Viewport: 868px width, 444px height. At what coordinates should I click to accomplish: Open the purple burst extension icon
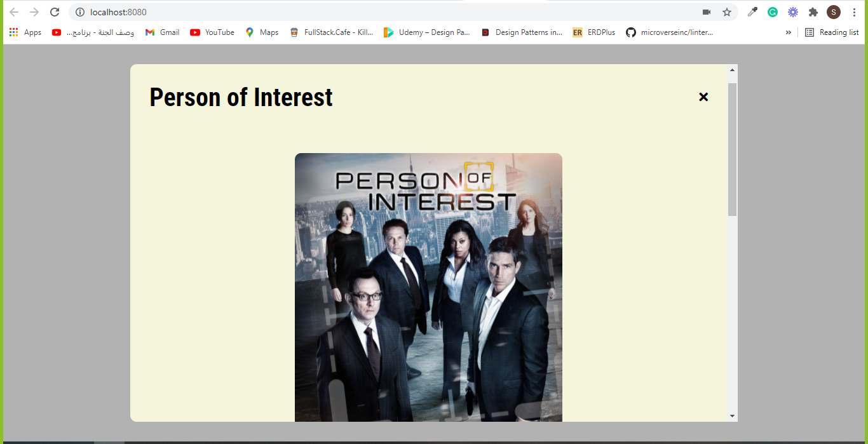tap(793, 12)
